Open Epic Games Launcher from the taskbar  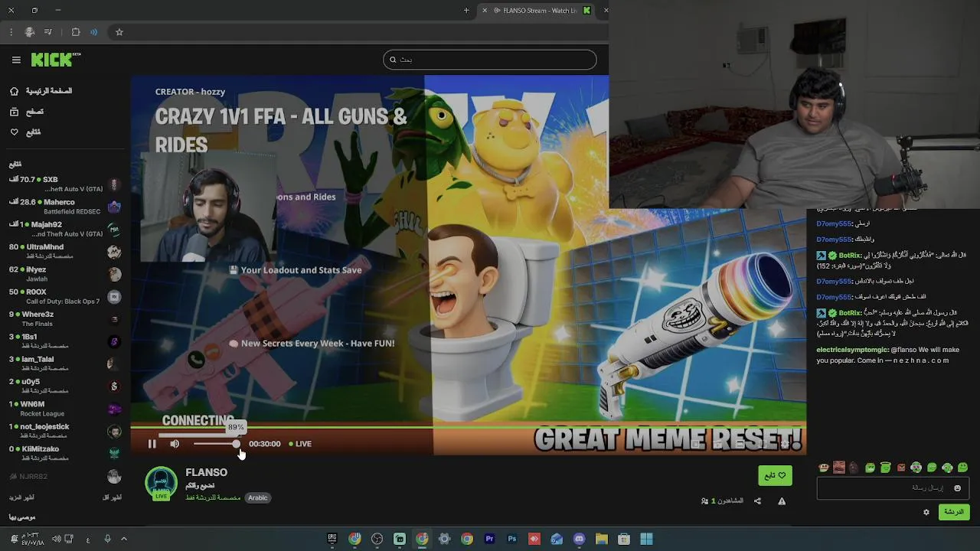tap(332, 539)
